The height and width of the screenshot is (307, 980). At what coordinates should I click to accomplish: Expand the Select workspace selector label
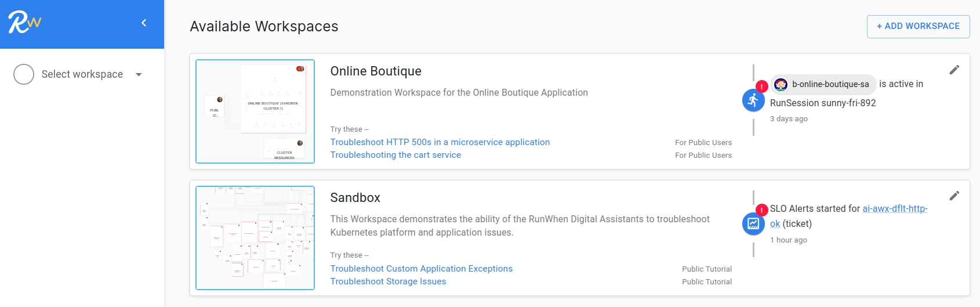coord(82,74)
